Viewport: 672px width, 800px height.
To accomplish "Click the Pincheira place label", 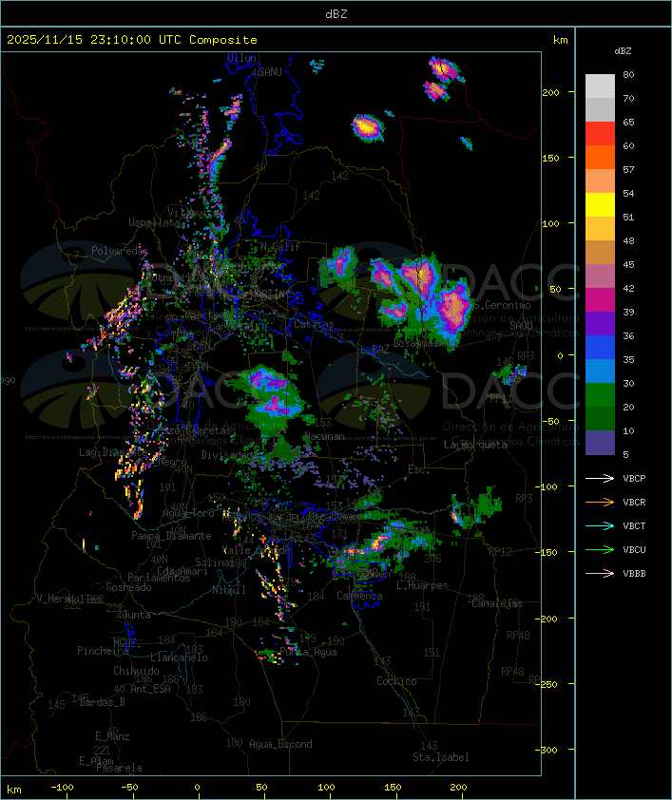I will (103, 651).
